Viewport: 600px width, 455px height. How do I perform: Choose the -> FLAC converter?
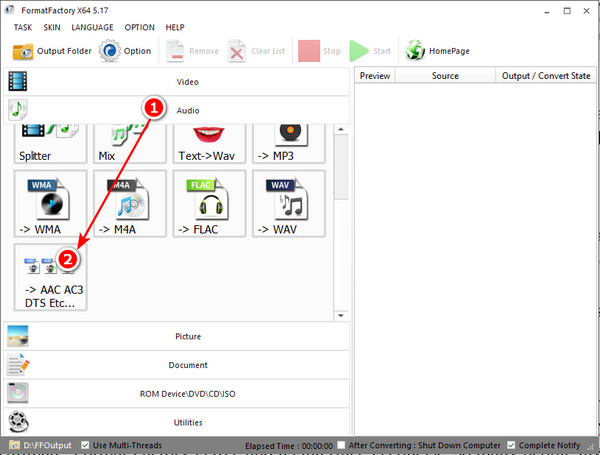(209, 204)
